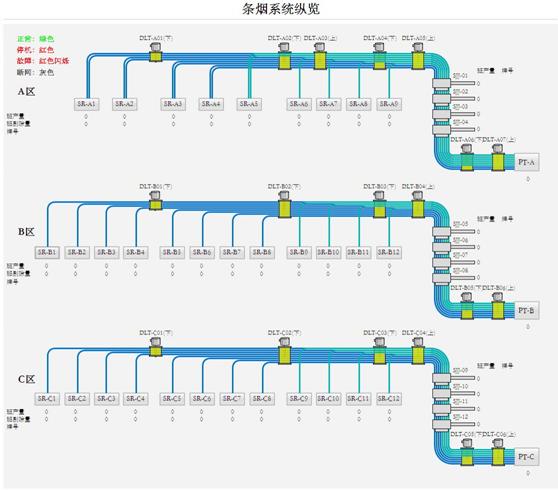Select the SR-C7 sorter box
The image size is (558, 490).
pos(232,399)
